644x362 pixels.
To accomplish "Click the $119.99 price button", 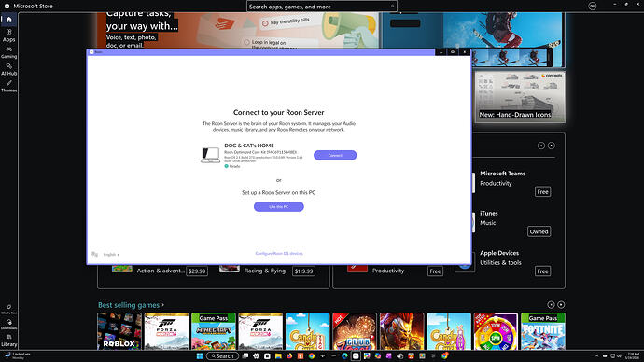I will pos(303,271).
